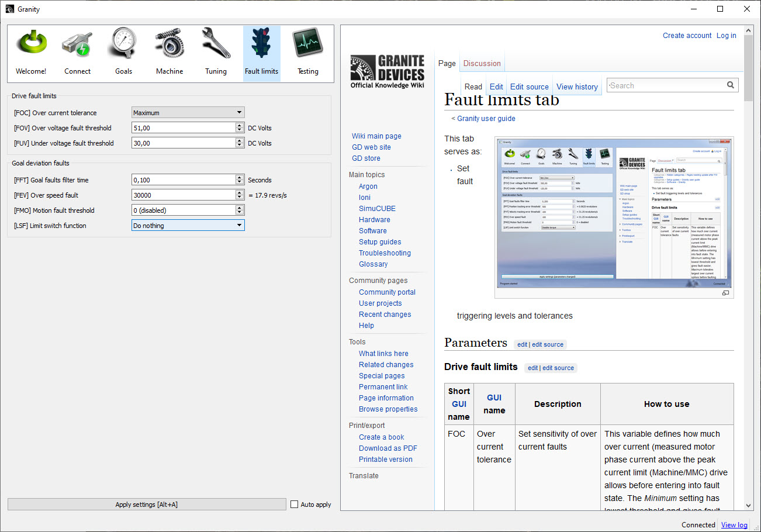Open the View history tab
Image resolution: width=761 pixels, height=532 pixels.
(x=577, y=87)
